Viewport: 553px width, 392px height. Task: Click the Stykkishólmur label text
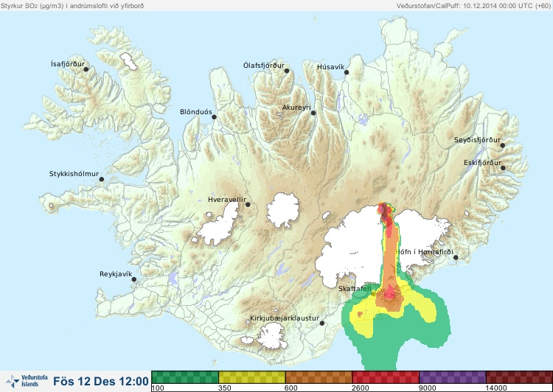point(74,174)
